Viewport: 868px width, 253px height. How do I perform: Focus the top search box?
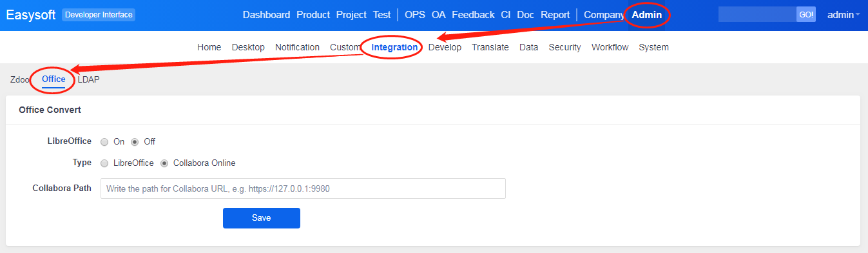[x=757, y=15]
